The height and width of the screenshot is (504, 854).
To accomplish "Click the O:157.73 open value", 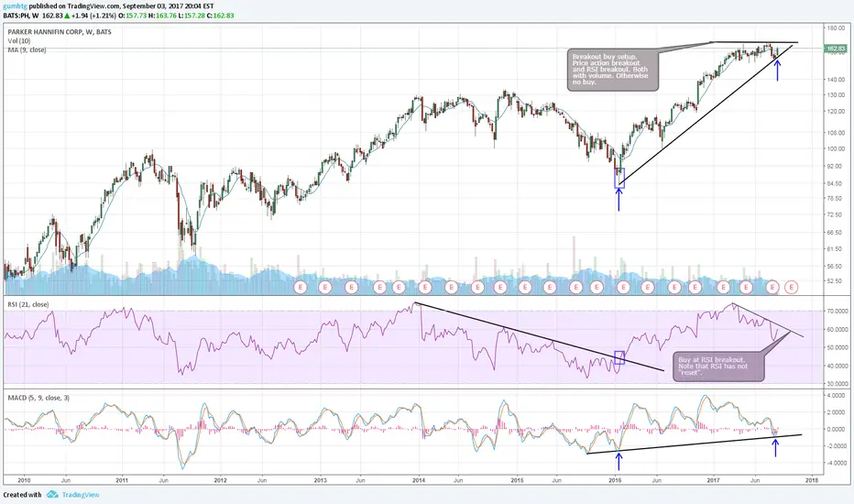I will coord(132,16).
